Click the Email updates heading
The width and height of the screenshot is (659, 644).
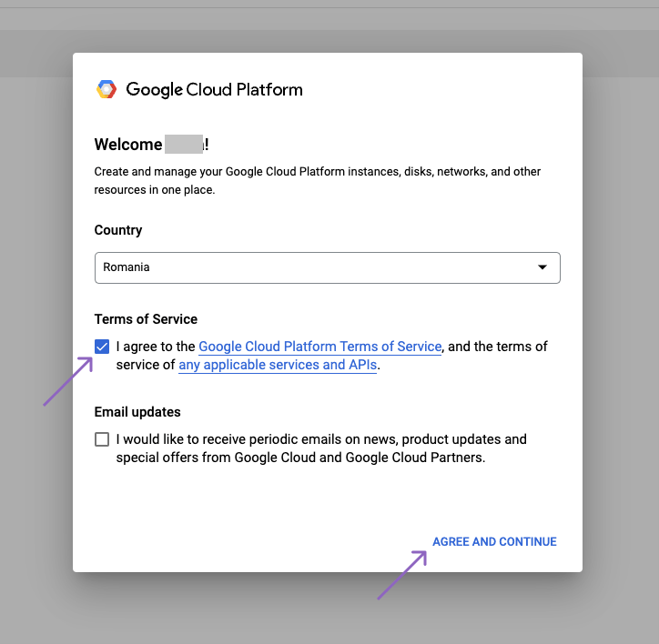click(x=137, y=412)
